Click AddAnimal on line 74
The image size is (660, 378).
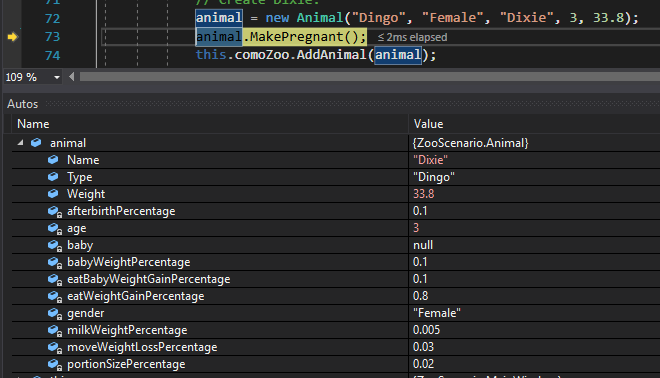(x=331, y=55)
